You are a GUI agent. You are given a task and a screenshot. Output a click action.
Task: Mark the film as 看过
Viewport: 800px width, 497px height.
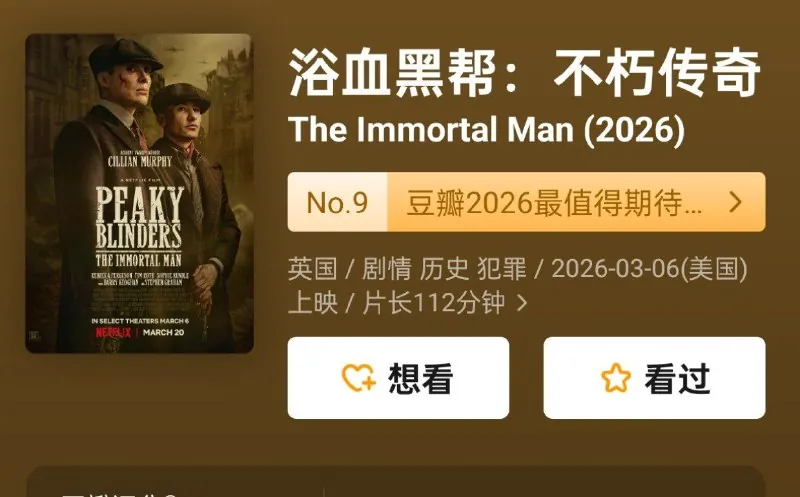(655, 378)
